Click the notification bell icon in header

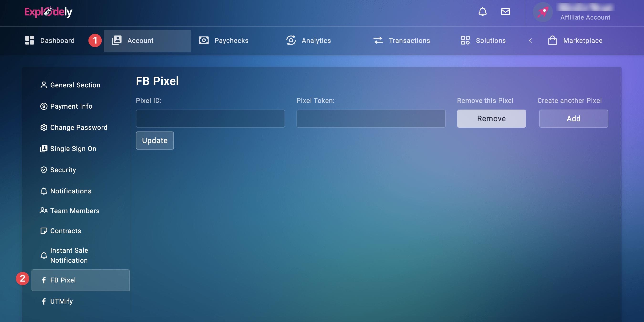pyautogui.click(x=482, y=12)
